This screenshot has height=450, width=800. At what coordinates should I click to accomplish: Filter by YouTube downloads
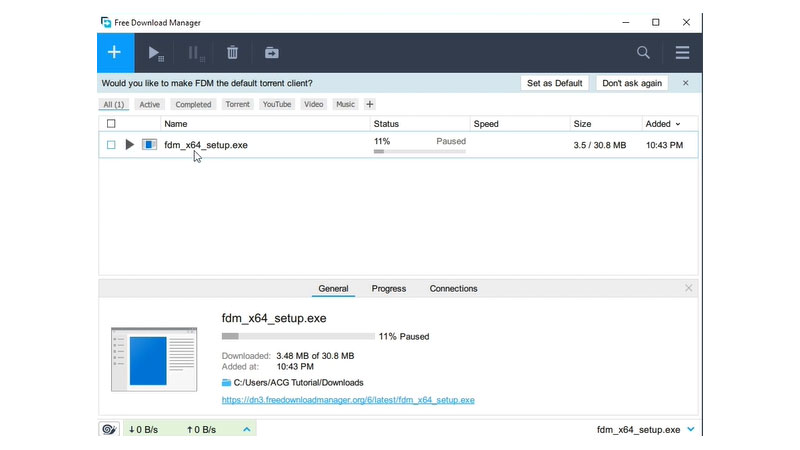point(277,105)
